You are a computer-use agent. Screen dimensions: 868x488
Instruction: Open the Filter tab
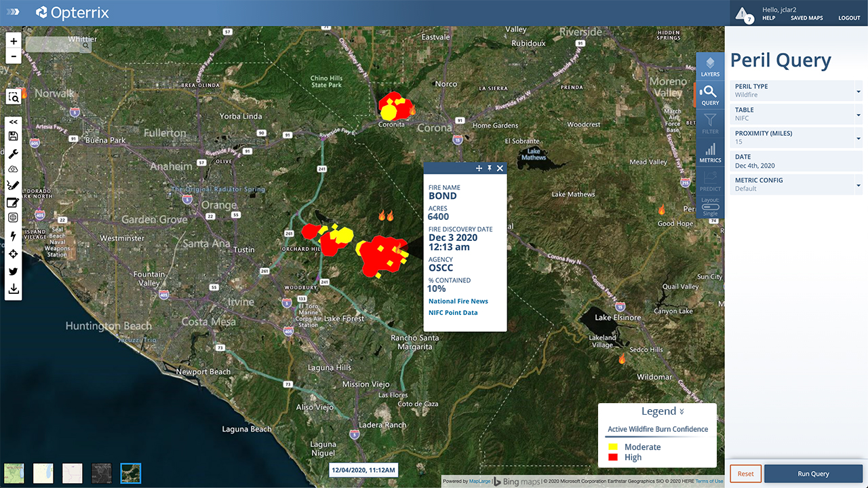point(710,124)
